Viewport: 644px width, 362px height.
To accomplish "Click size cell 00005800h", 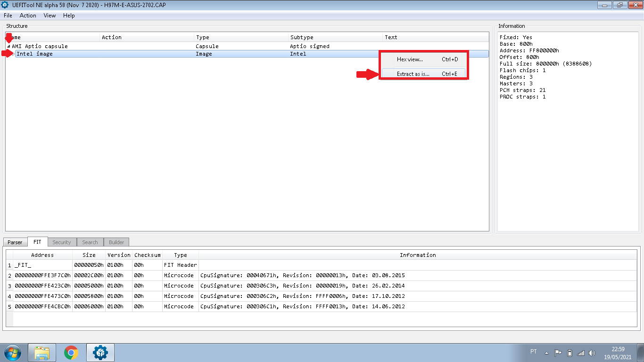I will [x=89, y=296].
